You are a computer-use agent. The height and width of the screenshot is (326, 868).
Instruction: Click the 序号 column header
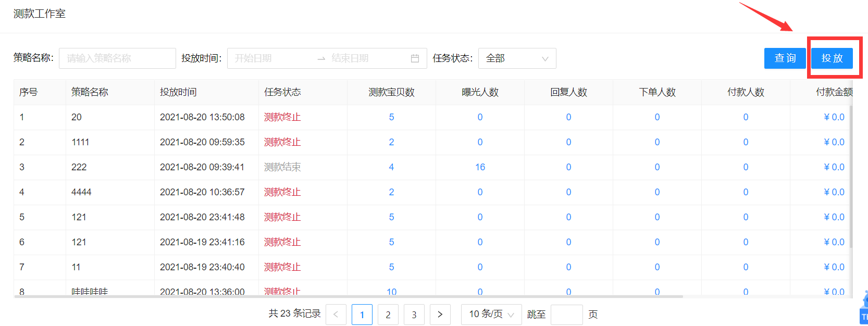tap(29, 92)
